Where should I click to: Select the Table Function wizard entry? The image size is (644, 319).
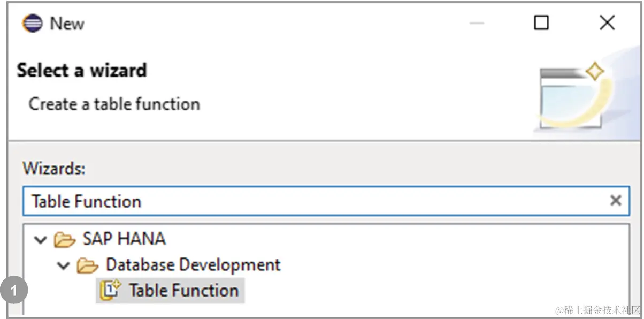pos(170,291)
